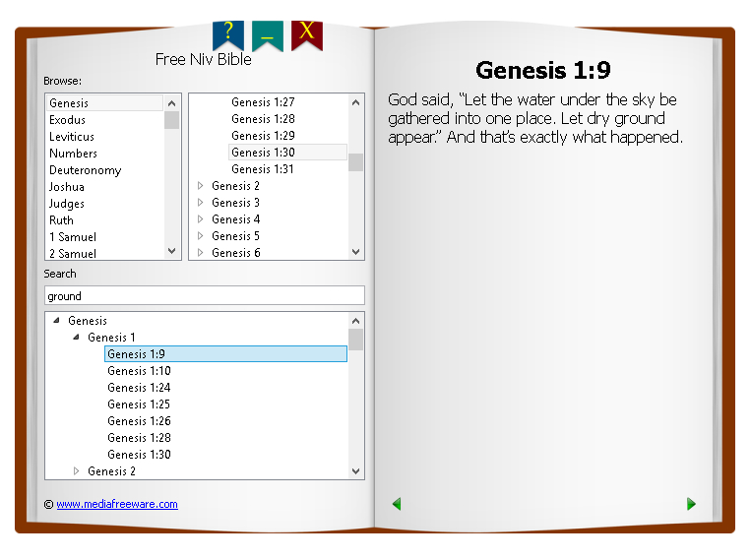Click the blue help question mark bookmark
Viewport: 751px width, 560px height.
point(228,32)
